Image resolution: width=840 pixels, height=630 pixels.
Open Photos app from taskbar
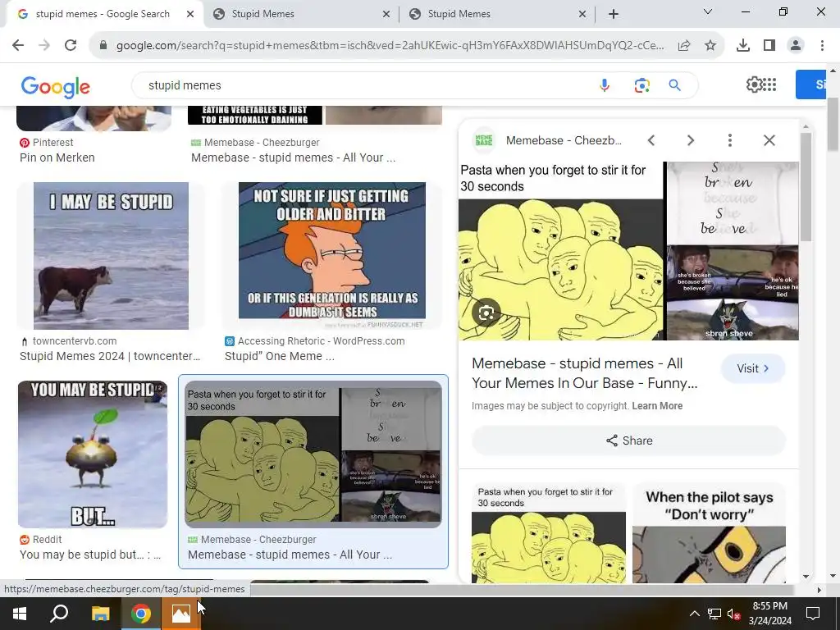(181, 614)
